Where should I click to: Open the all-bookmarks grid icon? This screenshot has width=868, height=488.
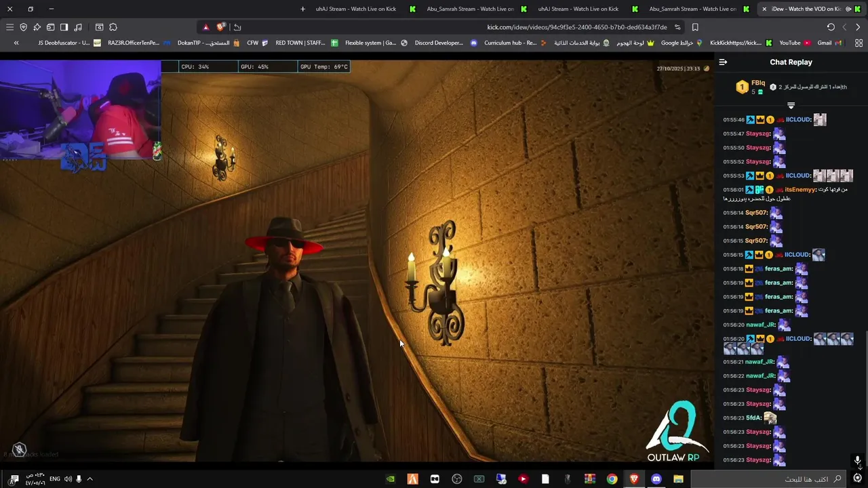pos(859,43)
